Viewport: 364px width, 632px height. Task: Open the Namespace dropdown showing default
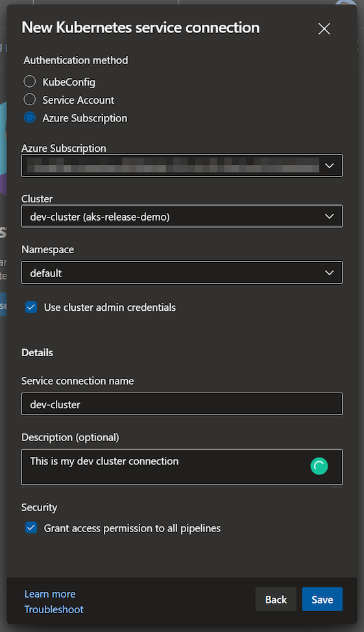(x=182, y=273)
